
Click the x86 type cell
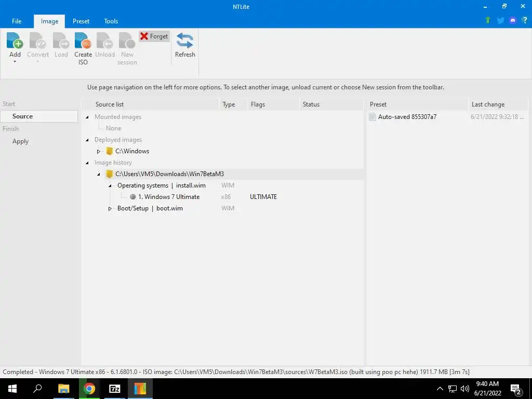click(x=226, y=197)
